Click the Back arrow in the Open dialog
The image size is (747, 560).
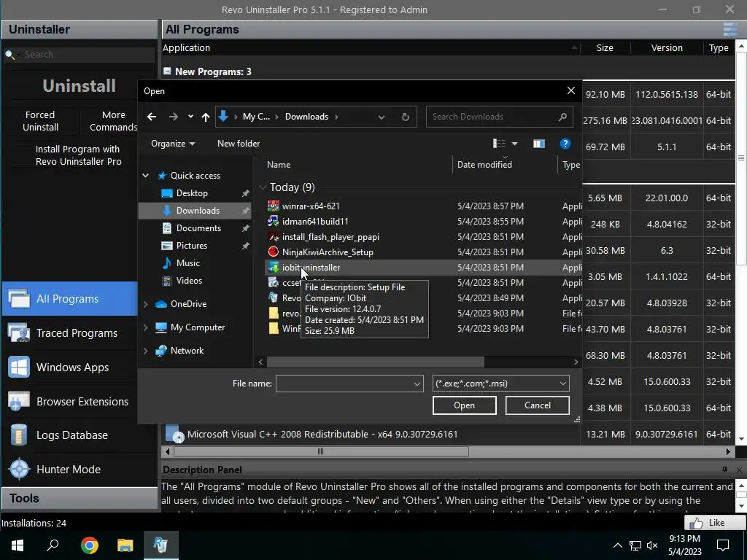point(152,117)
